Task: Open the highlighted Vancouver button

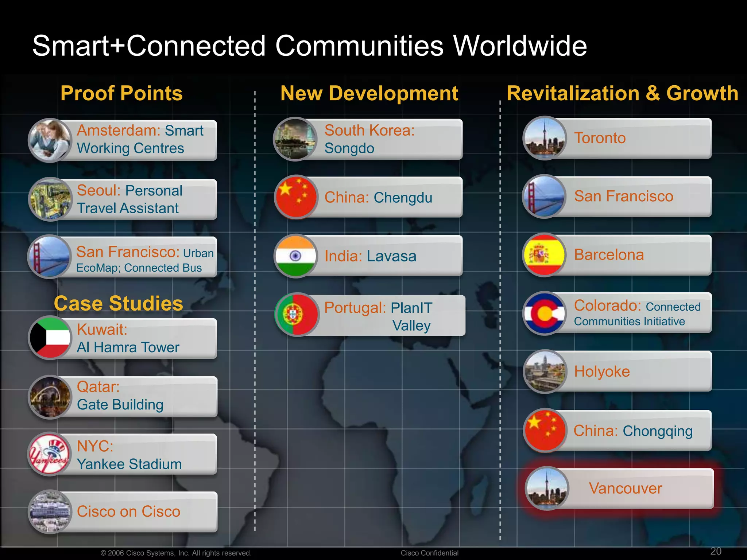Action: point(625,489)
